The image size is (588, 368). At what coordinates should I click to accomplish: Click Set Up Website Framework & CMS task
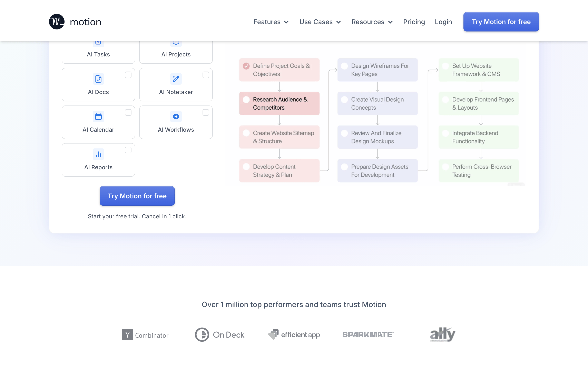[x=478, y=70]
